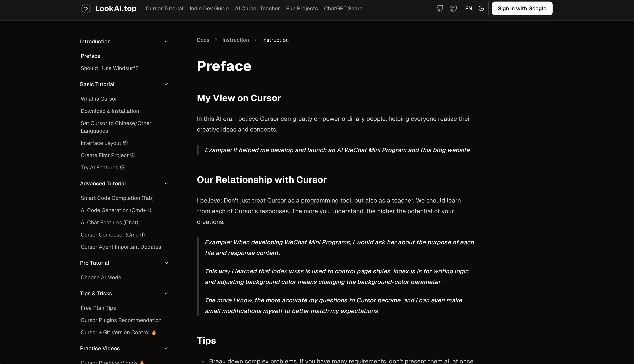Open the GitHub icon link
Viewport: 634px width, 364px height.
[440, 9]
